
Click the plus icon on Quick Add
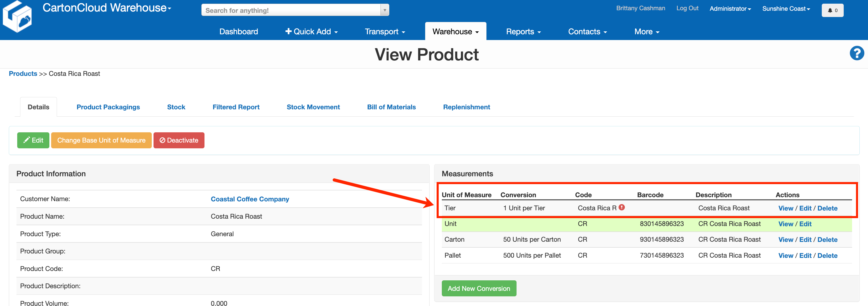pyautogui.click(x=289, y=31)
